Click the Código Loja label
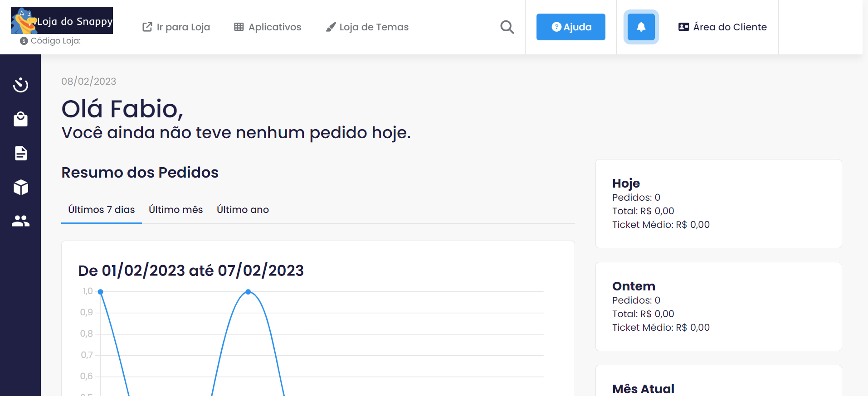Viewport: 868px width, 396px height. 56,41
